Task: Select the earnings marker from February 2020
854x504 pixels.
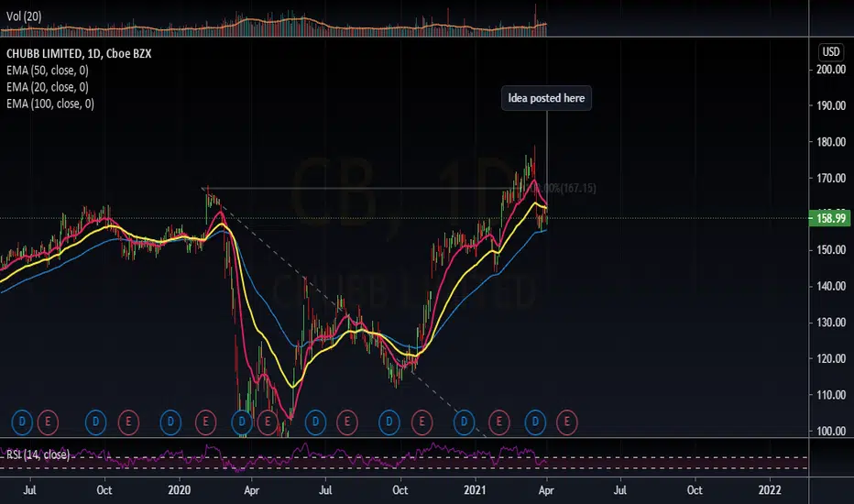Action: (206, 422)
